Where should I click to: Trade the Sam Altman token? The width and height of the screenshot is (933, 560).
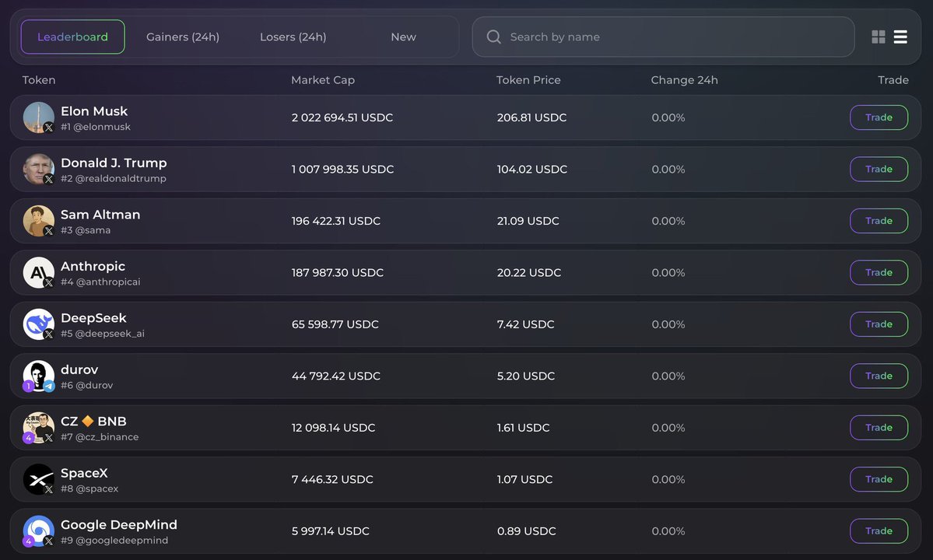pos(879,221)
